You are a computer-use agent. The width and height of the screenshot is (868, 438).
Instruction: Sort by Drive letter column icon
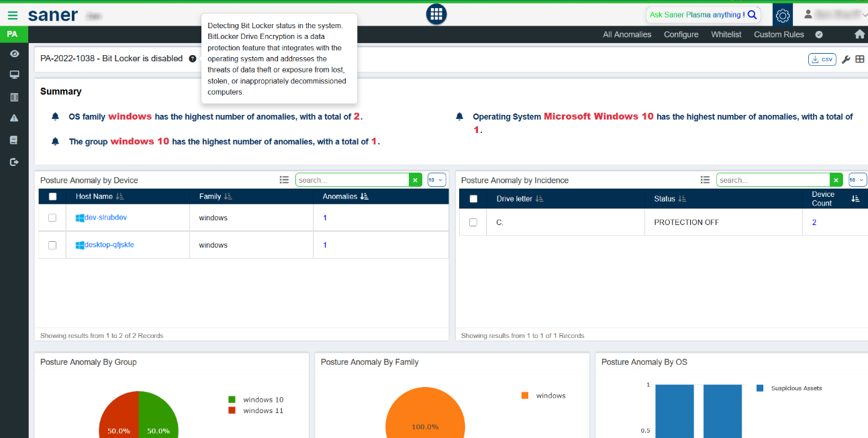[x=540, y=199]
